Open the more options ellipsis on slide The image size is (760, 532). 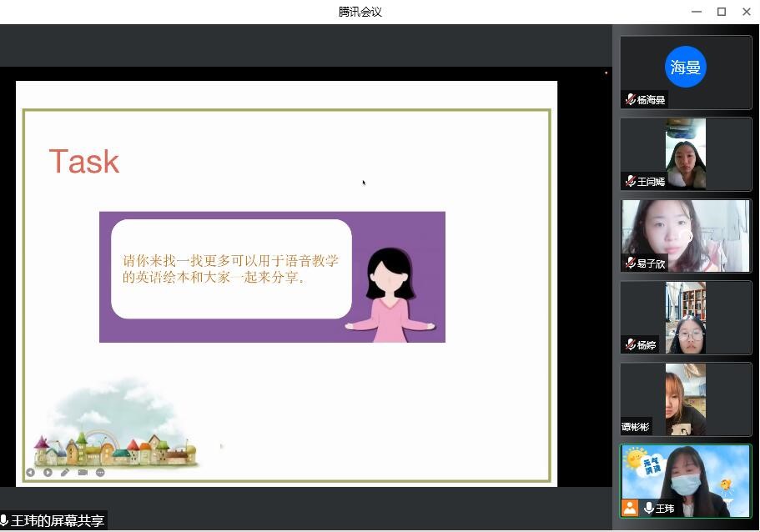coord(100,472)
